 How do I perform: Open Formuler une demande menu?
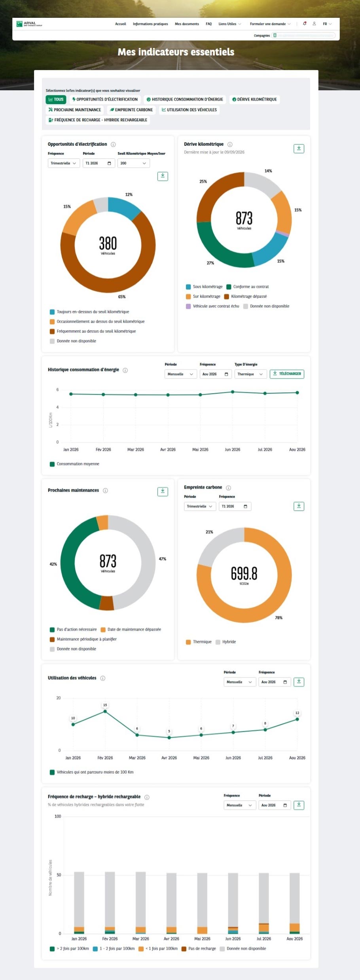[x=270, y=24]
